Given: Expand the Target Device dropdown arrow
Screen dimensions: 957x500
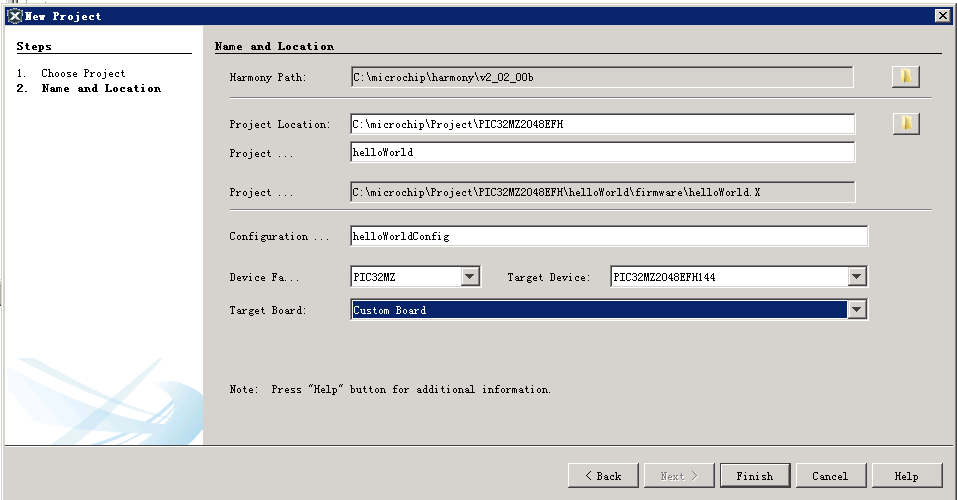Looking at the screenshot, I should 857,277.
